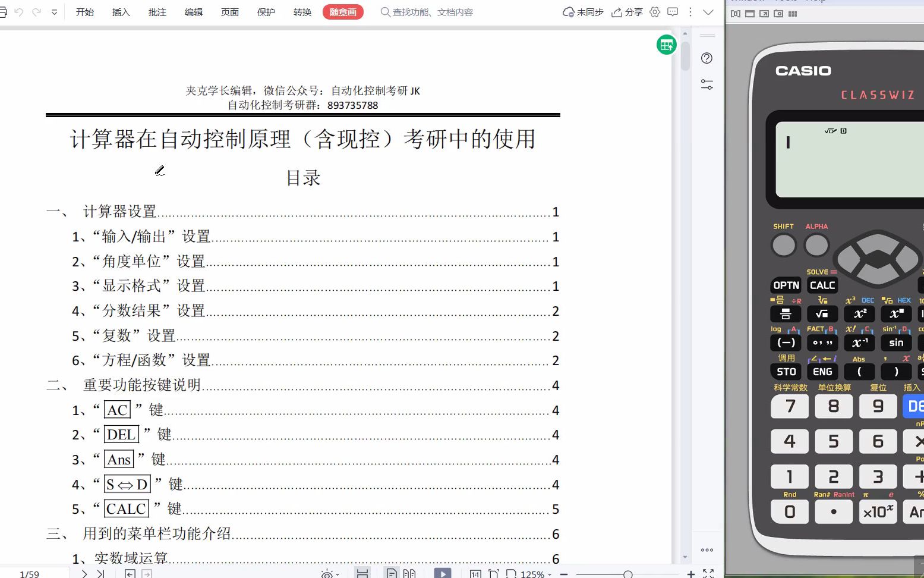Click TOC entry “CALC”键

(x=137, y=509)
